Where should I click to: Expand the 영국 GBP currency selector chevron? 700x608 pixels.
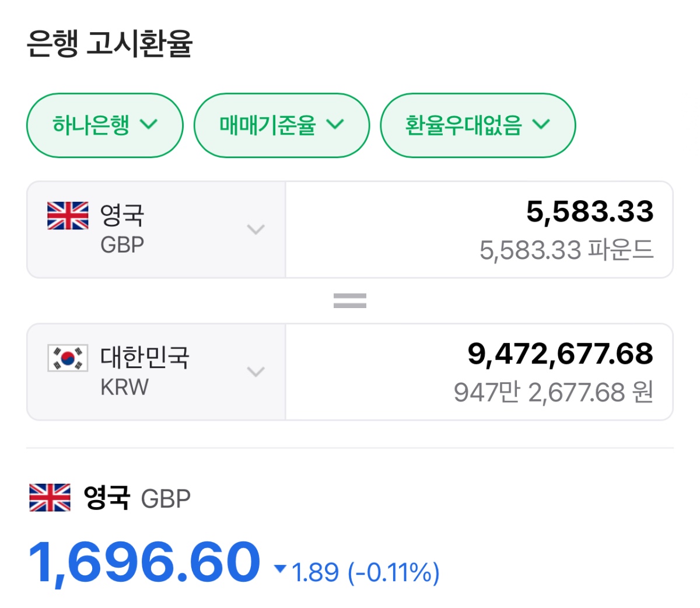coord(256,229)
